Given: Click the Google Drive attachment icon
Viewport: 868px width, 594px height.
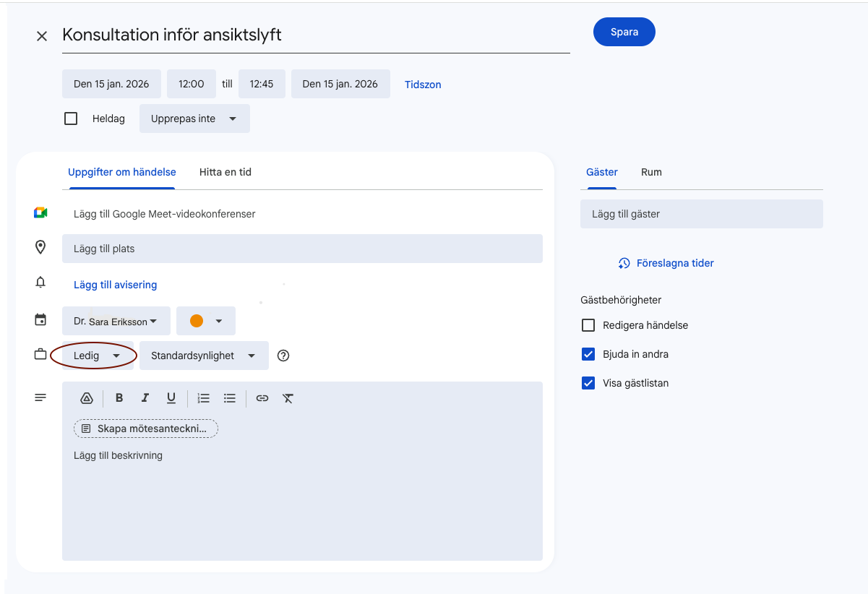Looking at the screenshot, I should coord(87,398).
